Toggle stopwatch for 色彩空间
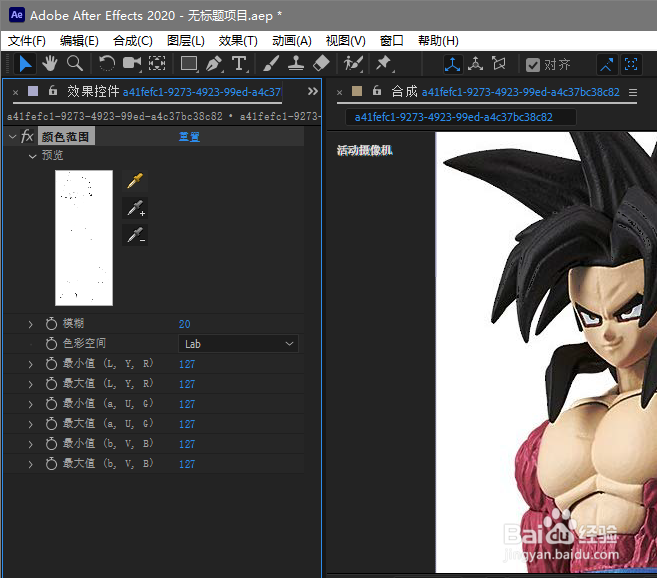 coord(51,344)
